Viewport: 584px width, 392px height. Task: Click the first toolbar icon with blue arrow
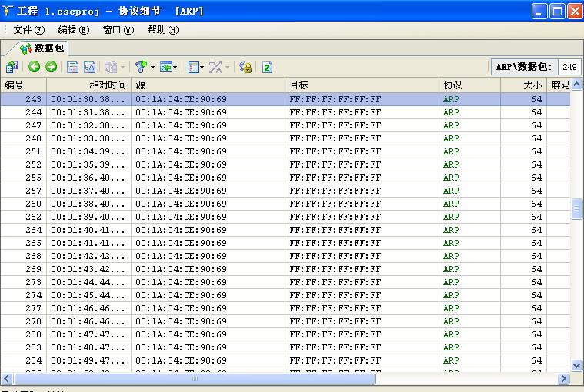pyautogui.click(x=12, y=67)
